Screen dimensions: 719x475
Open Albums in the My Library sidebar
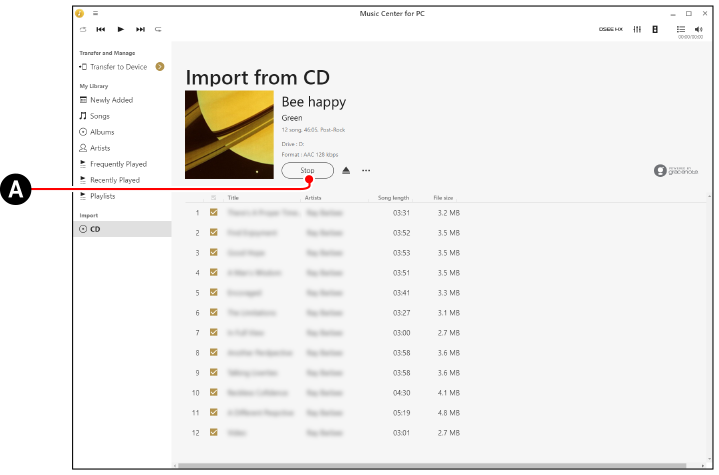(102, 132)
